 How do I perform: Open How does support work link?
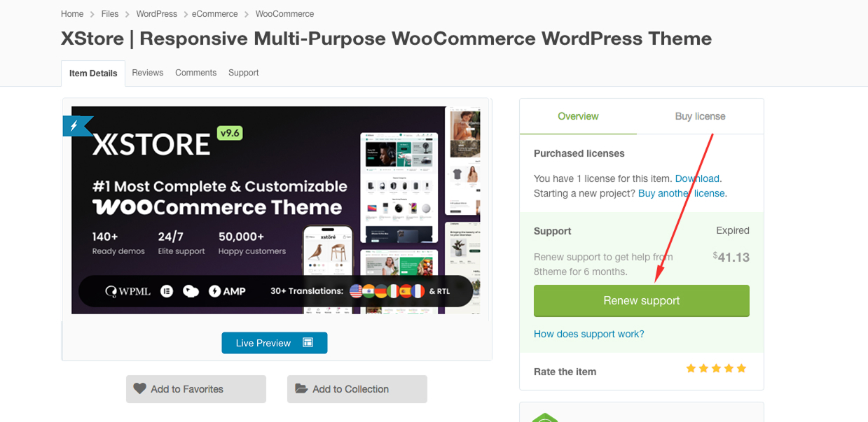coord(588,334)
